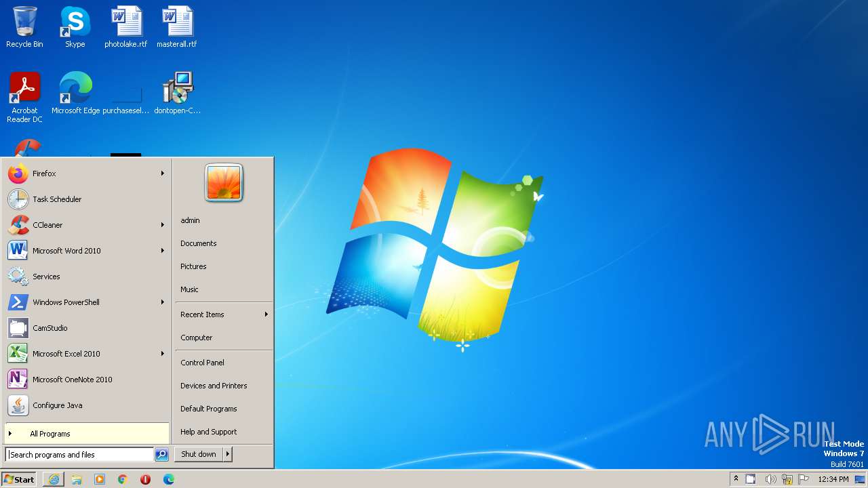Show All Programs list
868x488 pixels.
coord(86,434)
